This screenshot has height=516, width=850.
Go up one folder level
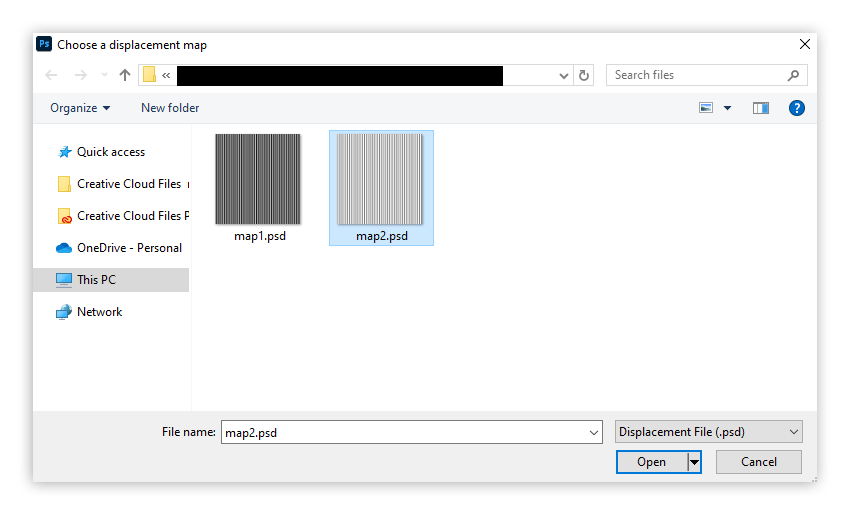click(125, 75)
